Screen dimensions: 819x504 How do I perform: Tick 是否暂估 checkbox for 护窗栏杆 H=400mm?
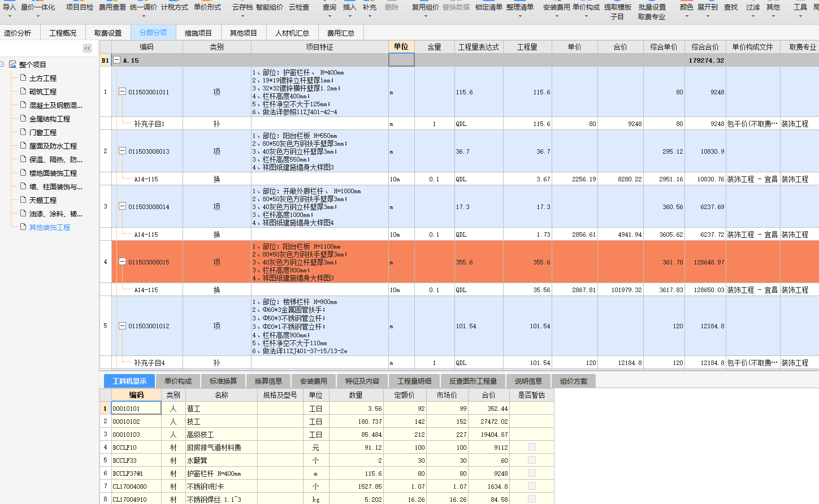coord(532,473)
